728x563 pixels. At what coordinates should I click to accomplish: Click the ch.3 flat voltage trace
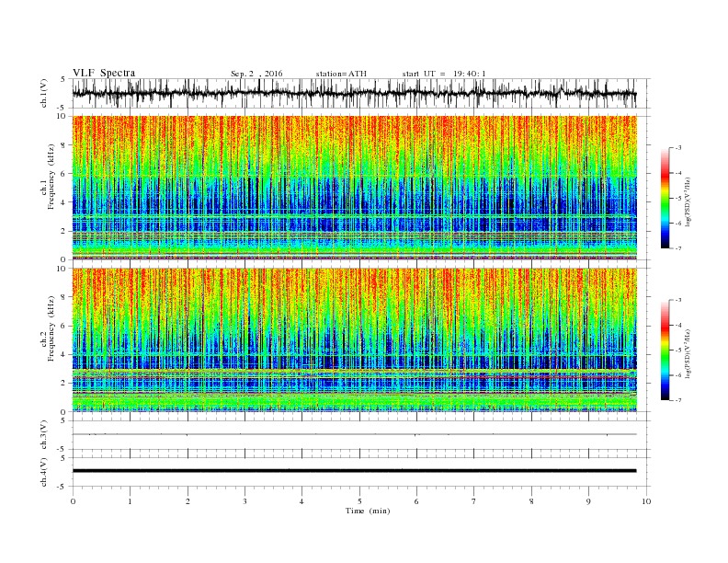[x=355, y=434]
